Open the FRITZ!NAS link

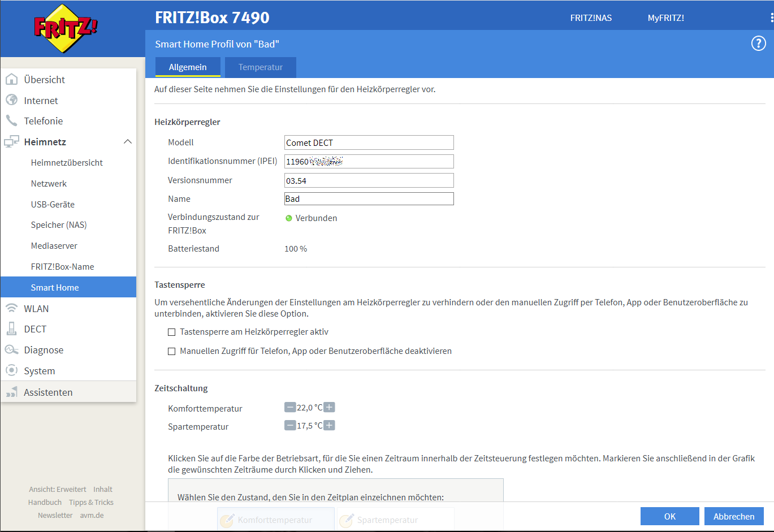[x=591, y=18]
